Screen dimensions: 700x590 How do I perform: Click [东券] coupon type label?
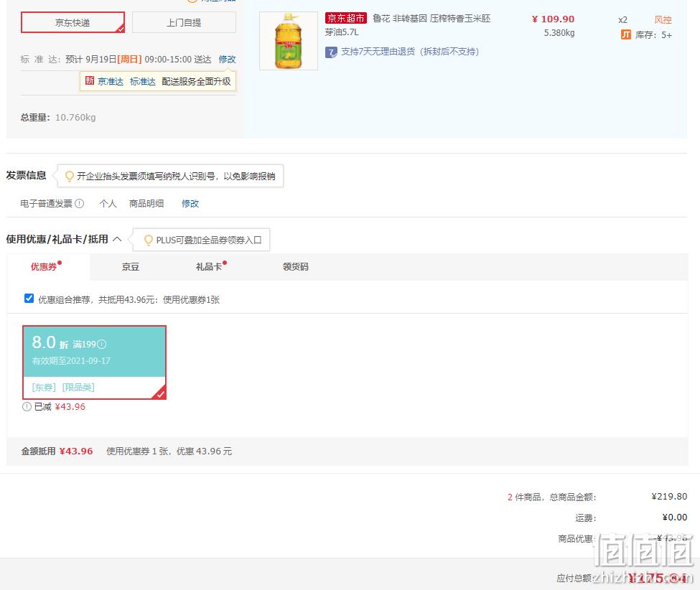tap(44, 388)
